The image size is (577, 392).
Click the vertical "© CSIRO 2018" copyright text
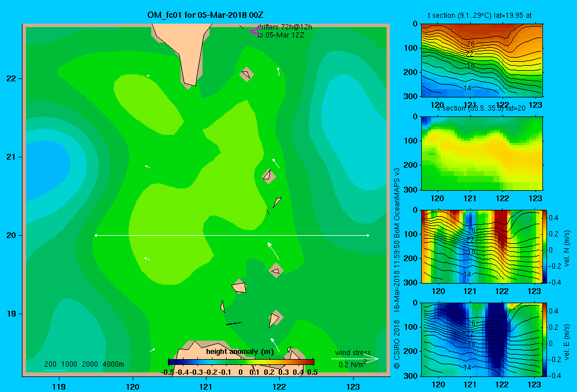click(397, 344)
